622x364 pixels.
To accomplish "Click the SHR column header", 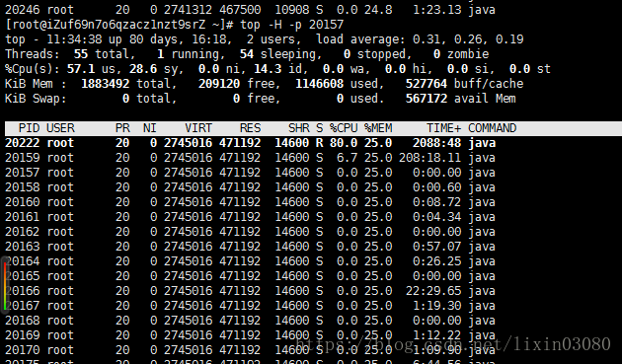I will click(x=299, y=128).
